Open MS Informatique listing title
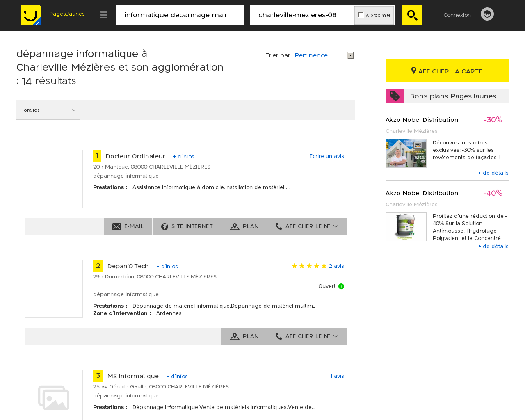This screenshot has width=525, height=420. tap(133, 376)
